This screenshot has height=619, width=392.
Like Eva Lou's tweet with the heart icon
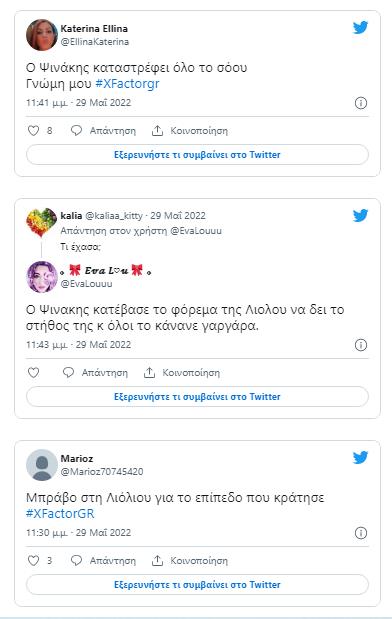[x=34, y=373]
